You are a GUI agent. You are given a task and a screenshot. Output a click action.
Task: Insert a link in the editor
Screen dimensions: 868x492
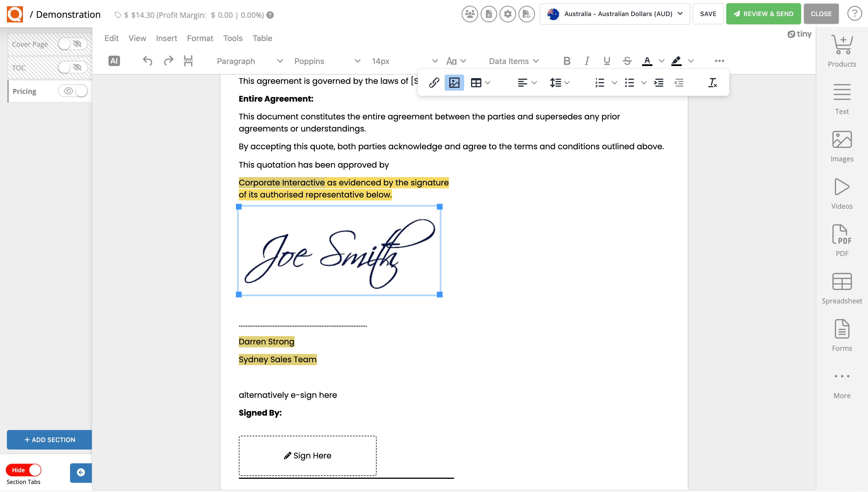tap(434, 82)
